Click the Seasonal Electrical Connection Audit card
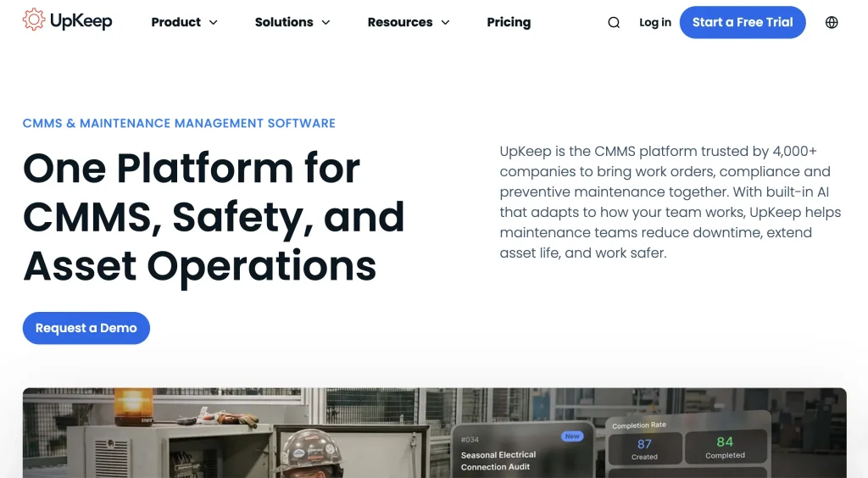 pos(522,449)
